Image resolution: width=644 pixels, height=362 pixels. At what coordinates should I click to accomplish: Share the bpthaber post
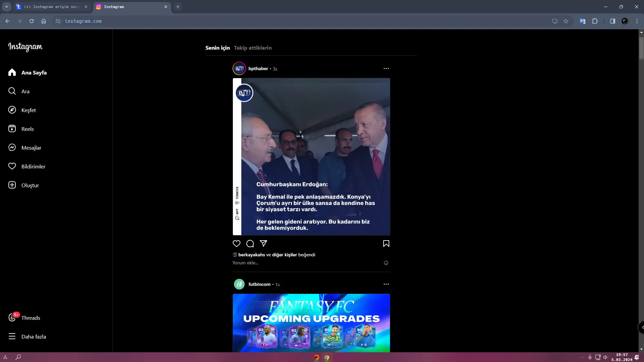(x=263, y=244)
